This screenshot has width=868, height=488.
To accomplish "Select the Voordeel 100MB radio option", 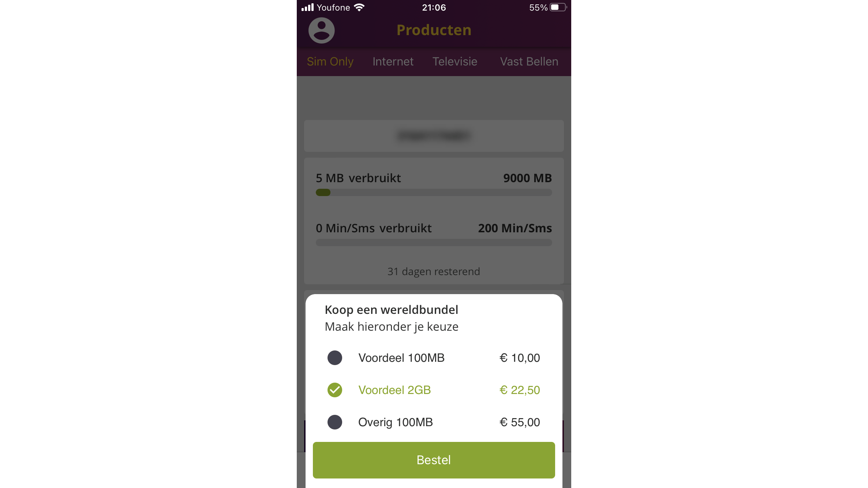I will pyautogui.click(x=334, y=358).
